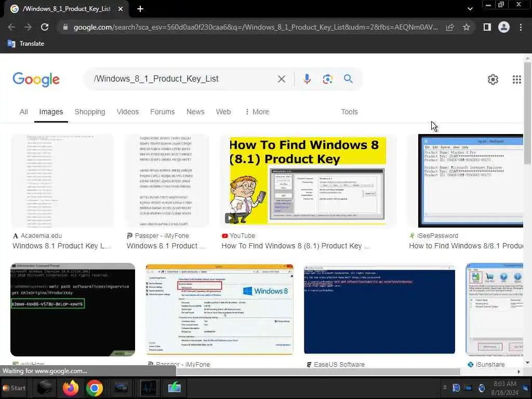The image size is (532, 399).
Task: Open Chrome's three-dot menu
Action: (521, 27)
